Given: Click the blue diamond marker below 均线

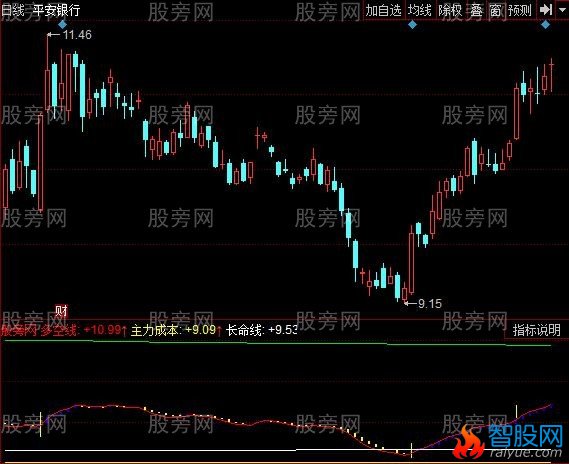Looking at the screenshot, I should pyautogui.click(x=412, y=24).
